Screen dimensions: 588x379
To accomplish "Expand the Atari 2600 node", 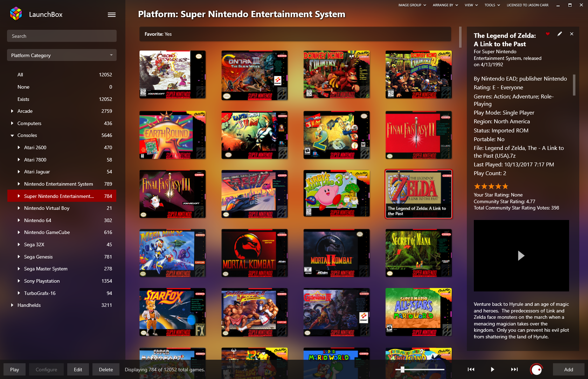I will click(19, 147).
